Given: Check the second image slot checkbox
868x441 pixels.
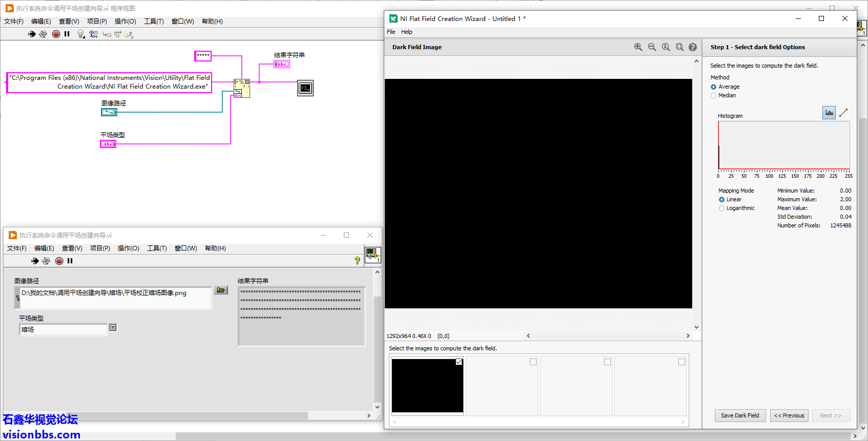Looking at the screenshot, I should point(533,362).
